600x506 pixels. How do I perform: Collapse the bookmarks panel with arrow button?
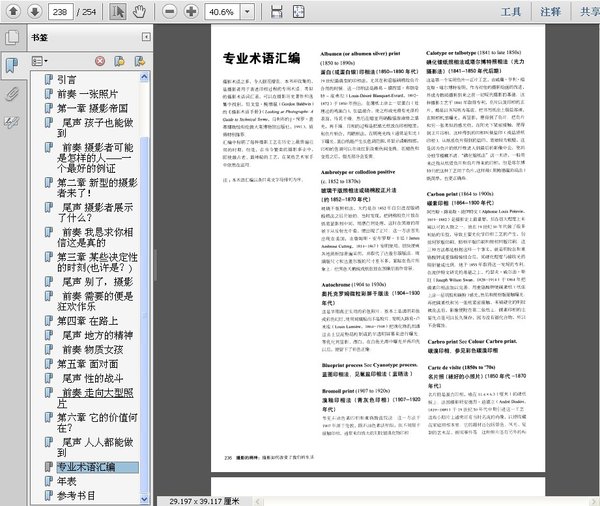click(x=146, y=37)
